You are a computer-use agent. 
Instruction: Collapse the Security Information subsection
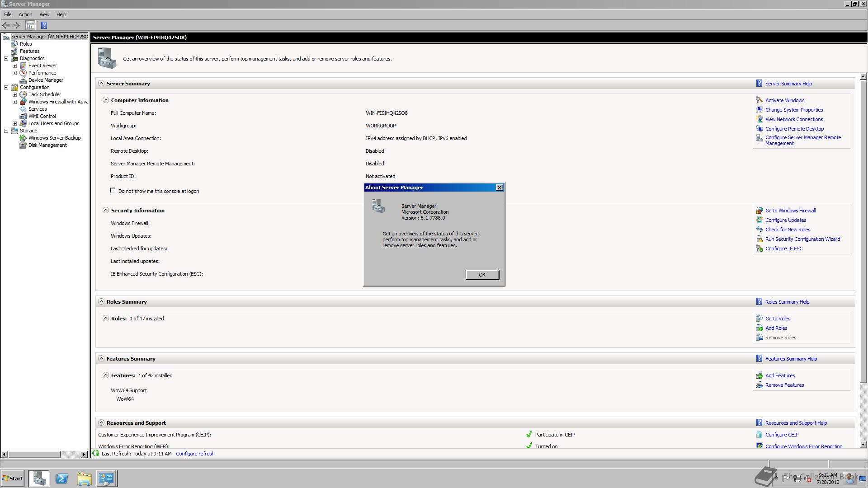click(x=106, y=210)
